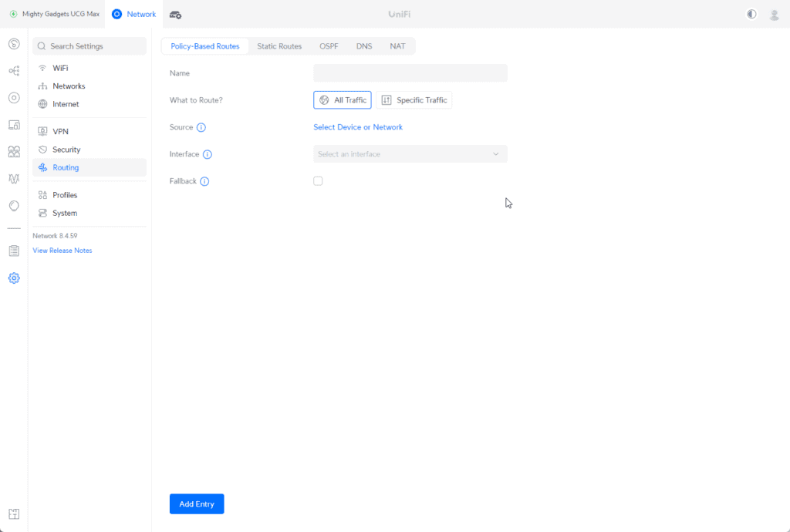Open the System Log clipboard icon
Screen dimensions: 790x532
pyautogui.click(x=14, y=251)
